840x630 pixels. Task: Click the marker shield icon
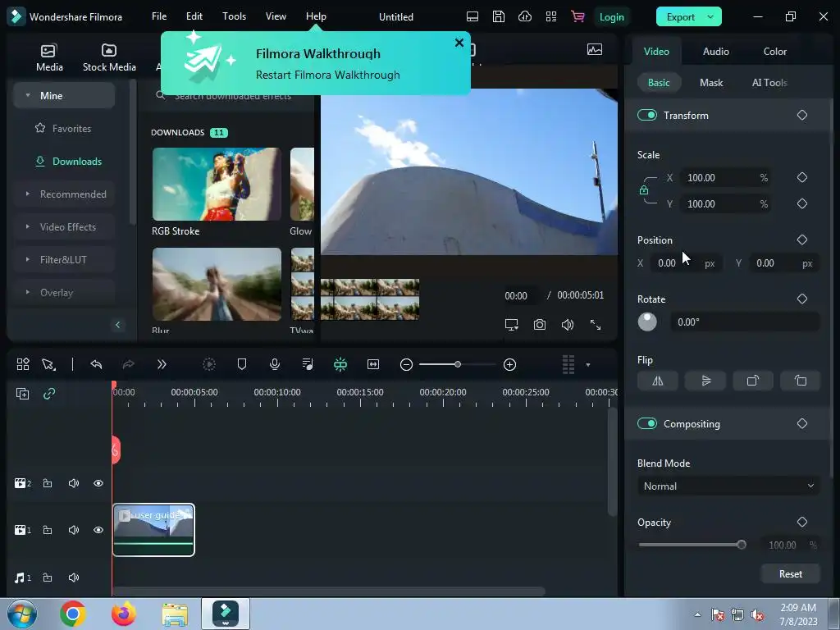(242, 365)
